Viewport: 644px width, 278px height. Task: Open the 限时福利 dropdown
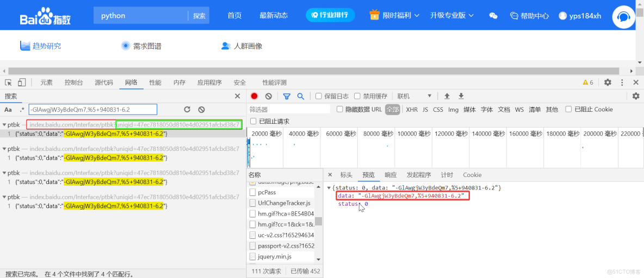click(x=394, y=16)
